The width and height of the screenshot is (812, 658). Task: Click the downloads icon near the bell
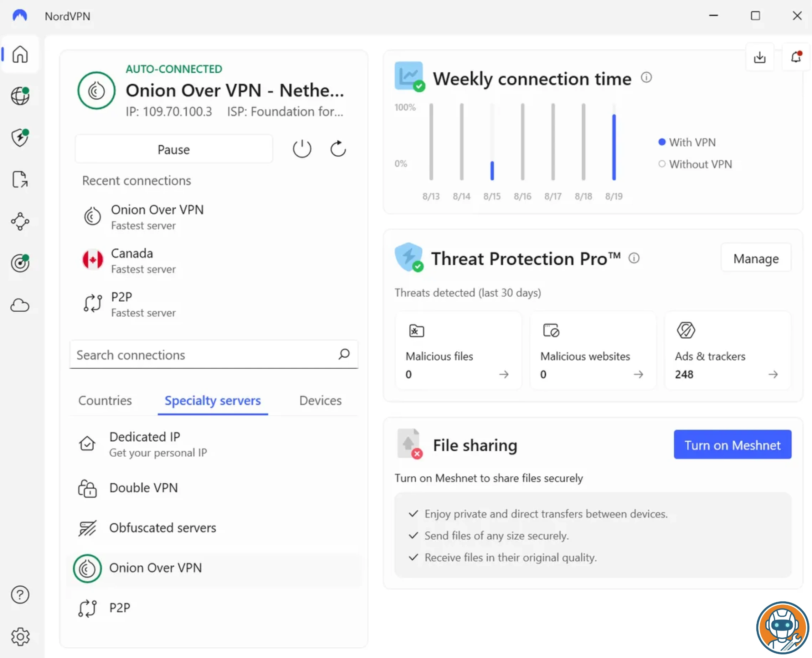point(760,57)
